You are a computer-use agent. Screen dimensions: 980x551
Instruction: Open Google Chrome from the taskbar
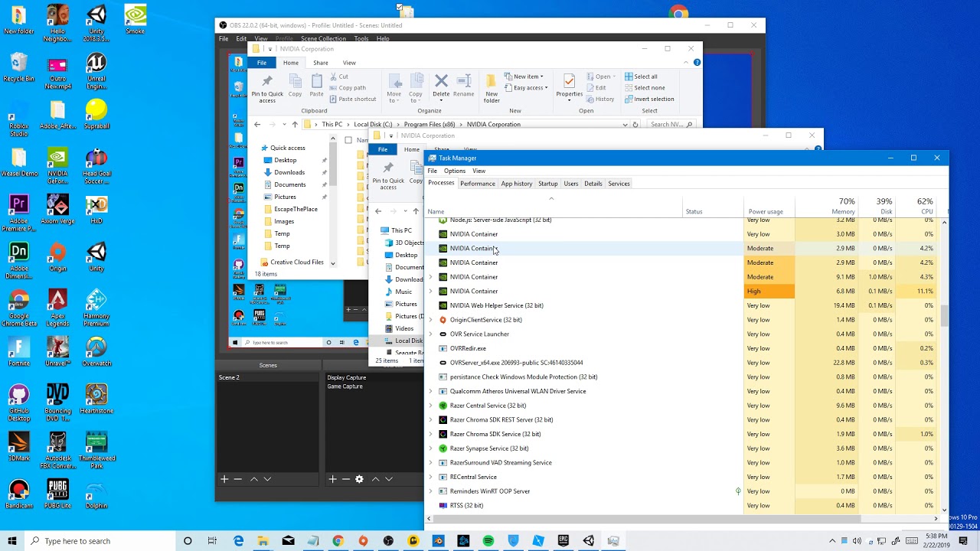338,541
